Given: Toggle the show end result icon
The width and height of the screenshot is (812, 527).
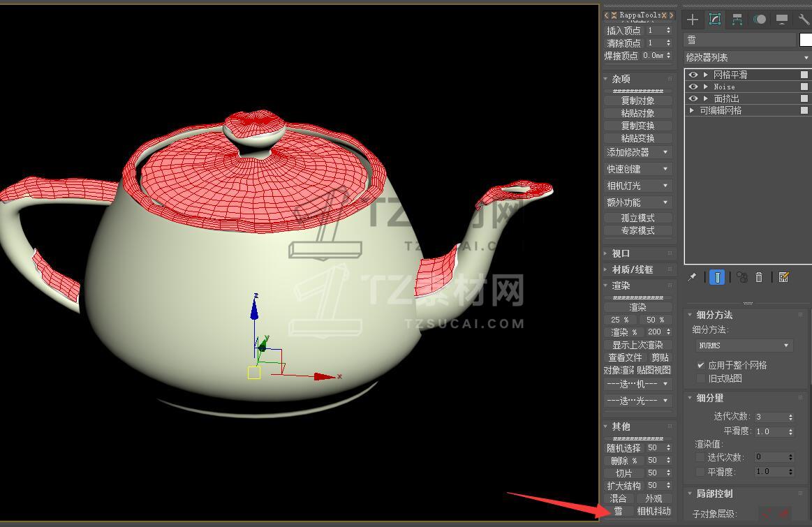Looking at the screenshot, I should (x=717, y=278).
